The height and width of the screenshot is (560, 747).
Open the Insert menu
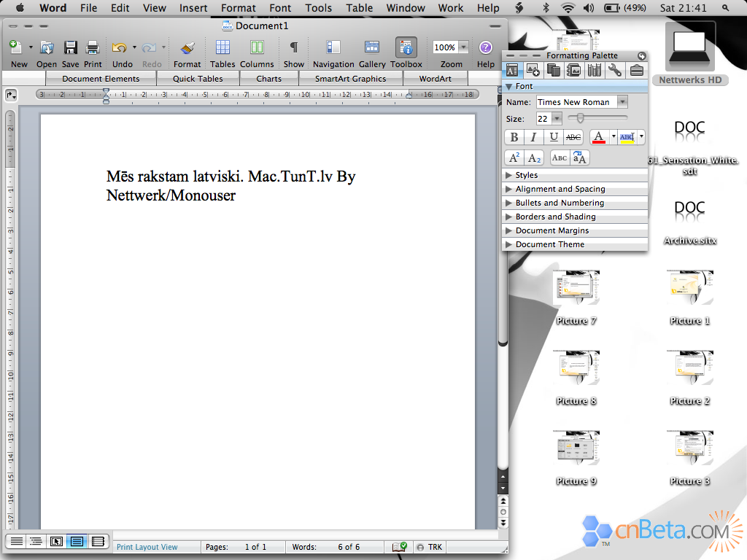click(x=193, y=8)
